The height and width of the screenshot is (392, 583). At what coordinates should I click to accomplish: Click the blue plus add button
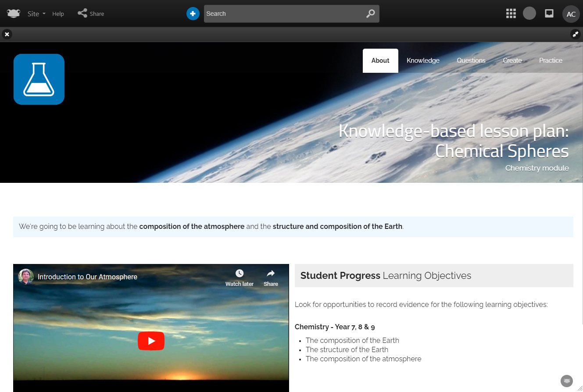click(x=193, y=14)
